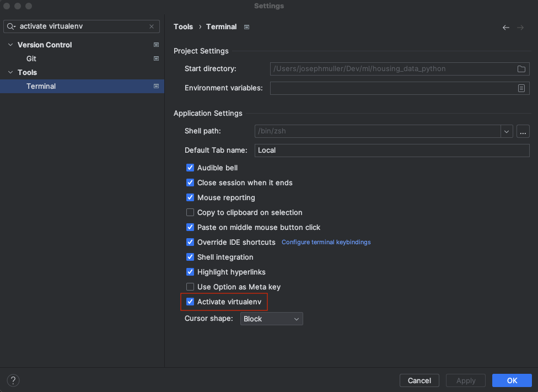Click the OK button
The width and height of the screenshot is (538, 392).
(x=512, y=380)
